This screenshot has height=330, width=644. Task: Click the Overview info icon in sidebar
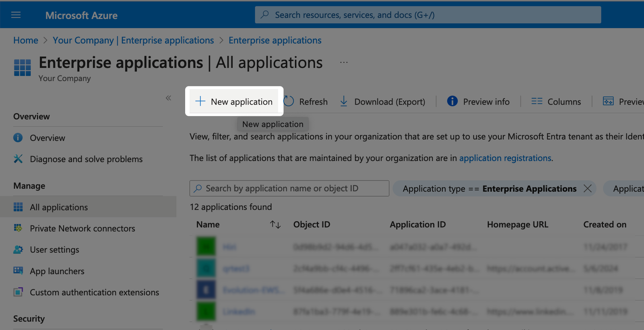click(18, 138)
